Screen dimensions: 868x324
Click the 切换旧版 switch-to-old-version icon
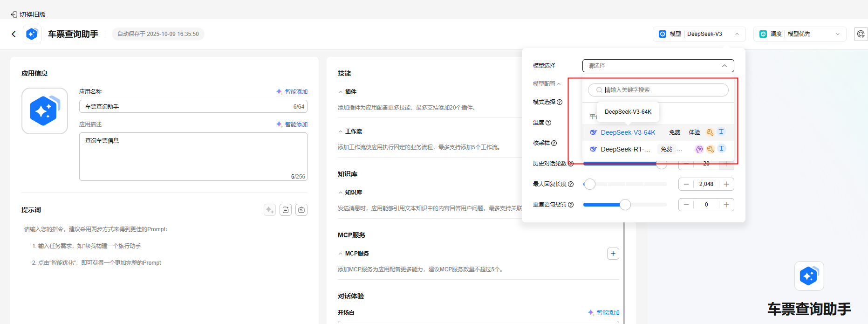pos(14,14)
